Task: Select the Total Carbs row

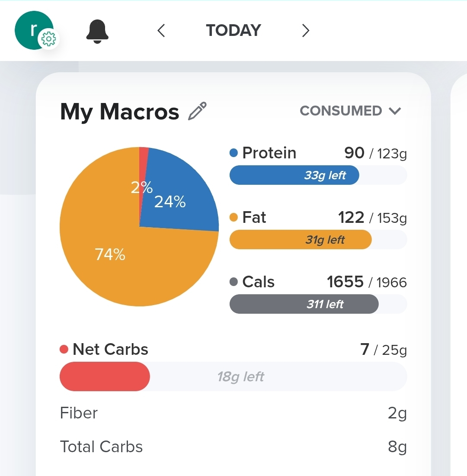Action: (233, 447)
